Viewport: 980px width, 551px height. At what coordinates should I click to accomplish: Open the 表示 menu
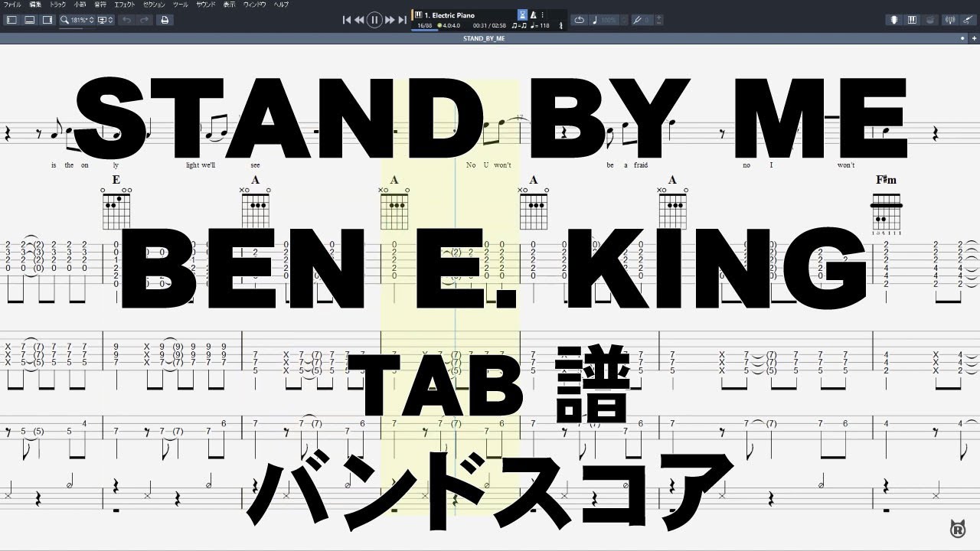pyautogui.click(x=230, y=5)
